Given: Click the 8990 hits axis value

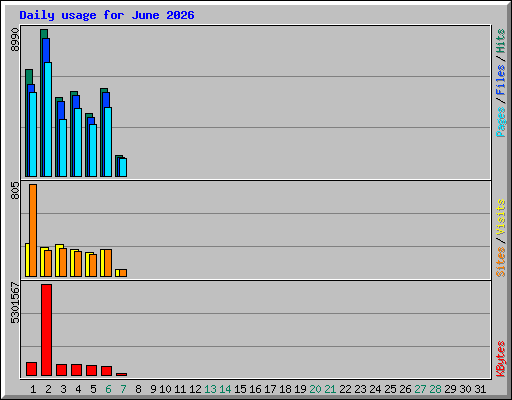Looking at the screenshot, I should pos(15,40).
